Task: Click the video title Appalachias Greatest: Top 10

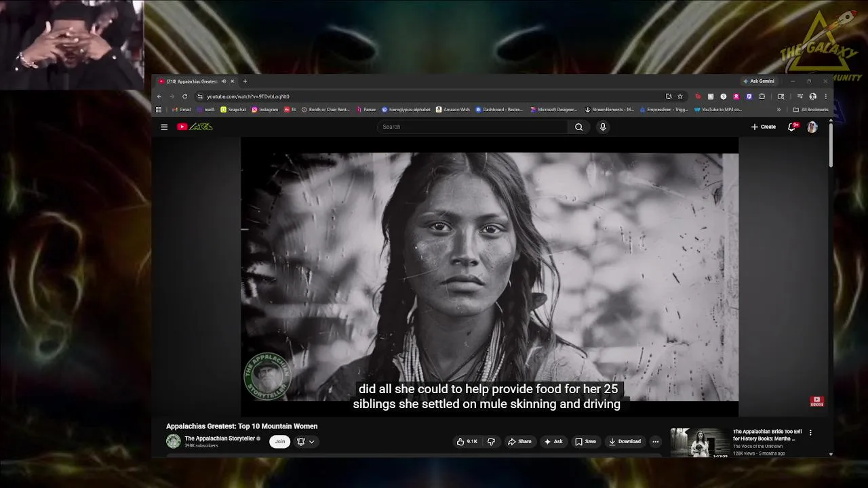Action: point(242,426)
